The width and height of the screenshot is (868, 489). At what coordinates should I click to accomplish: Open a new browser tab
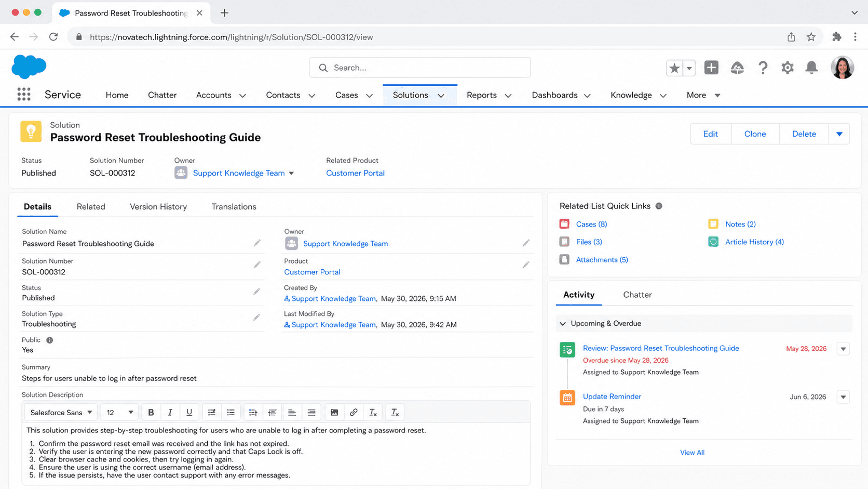tap(224, 13)
